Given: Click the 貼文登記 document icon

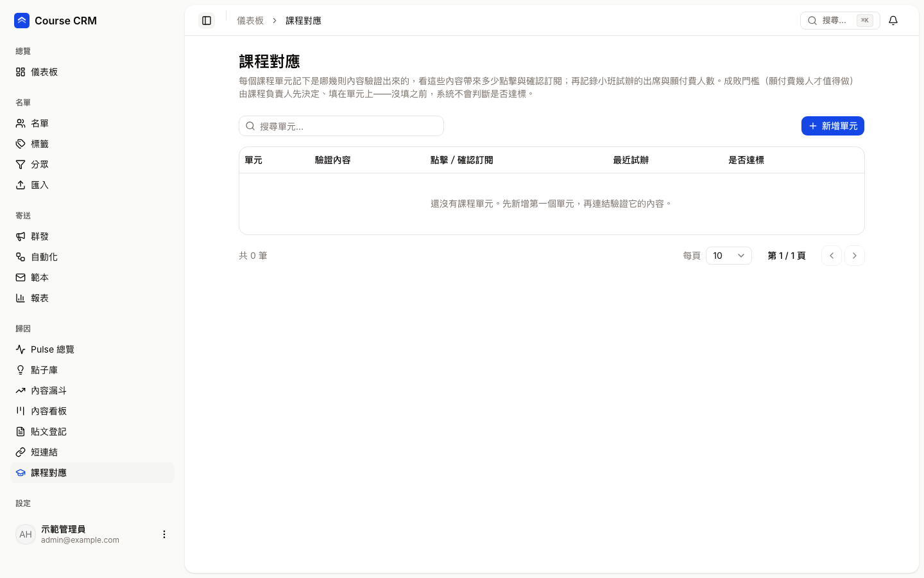Looking at the screenshot, I should [x=21, y=432].
